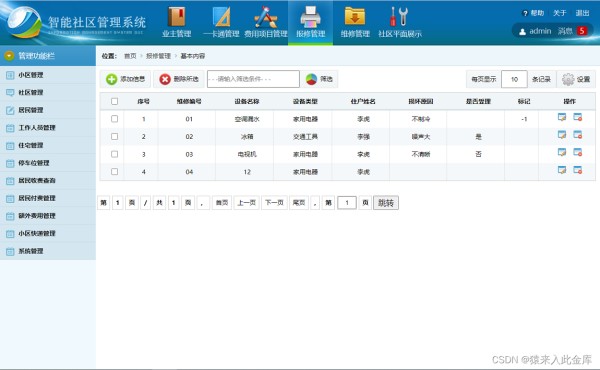This screenshot has height=370, width=600.
Task: Go to 上一页 in pagination
Action: pos(246,202)
